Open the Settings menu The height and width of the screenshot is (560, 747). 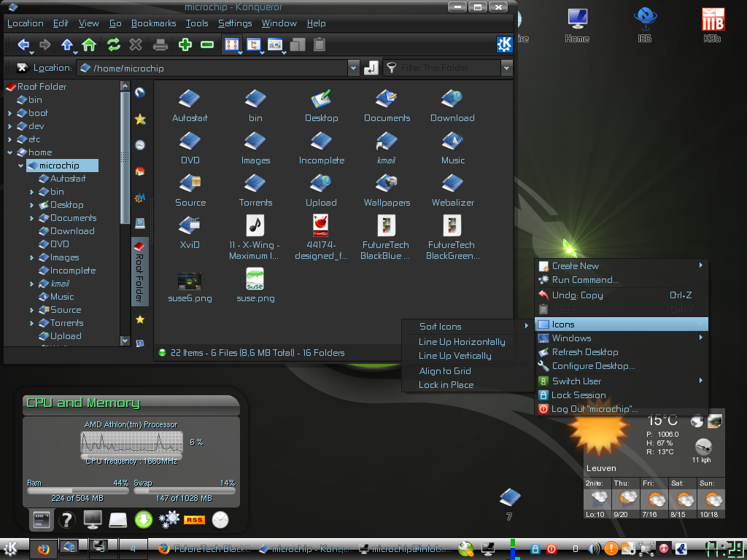[x=235, y=23]
